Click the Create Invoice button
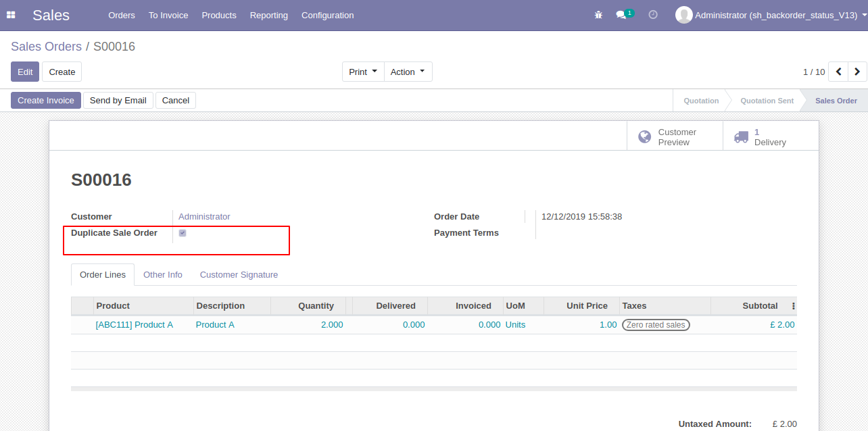The width and height of the screenshot is (868, 431). point(46,101)
